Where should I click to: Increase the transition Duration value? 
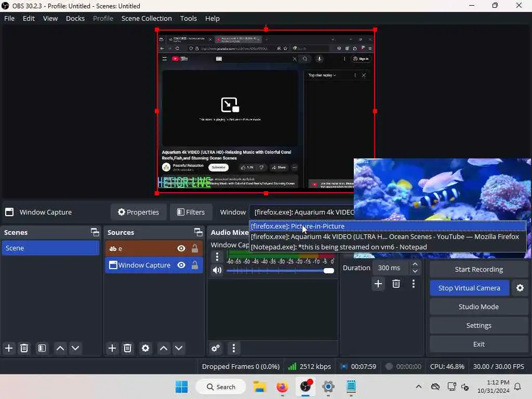(415, 264)
